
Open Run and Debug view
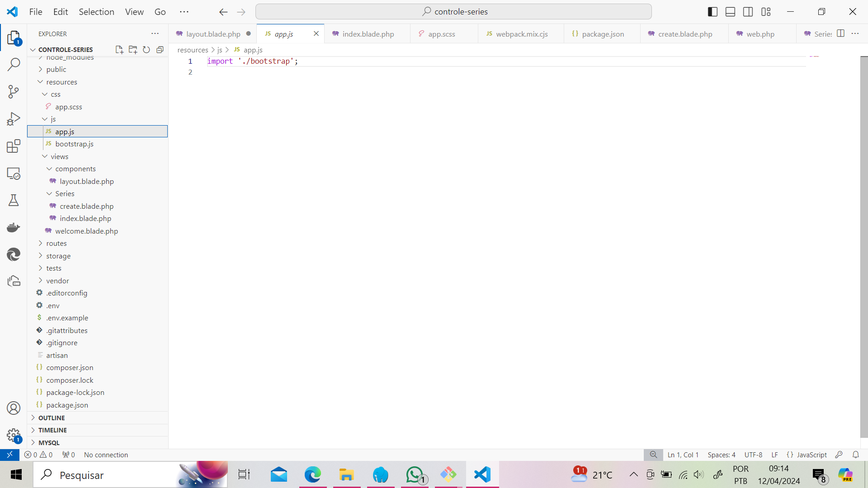pyautogui.click(x=14, y=119)
